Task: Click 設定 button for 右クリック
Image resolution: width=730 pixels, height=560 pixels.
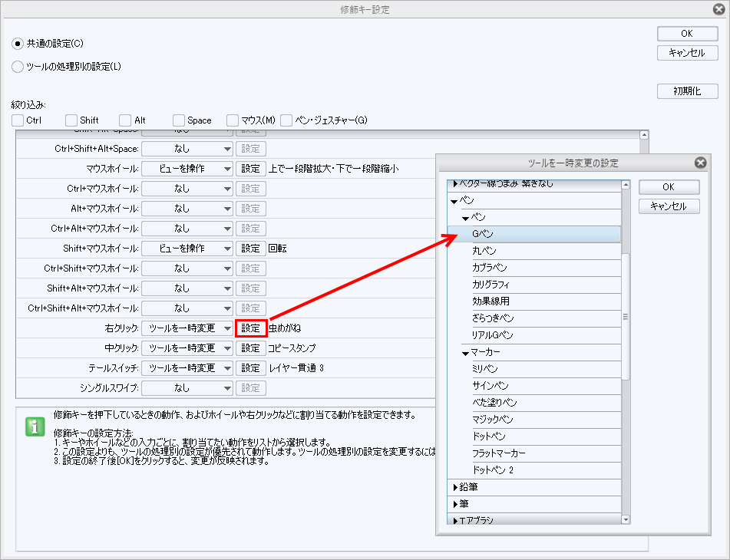Action: [251, 328]
